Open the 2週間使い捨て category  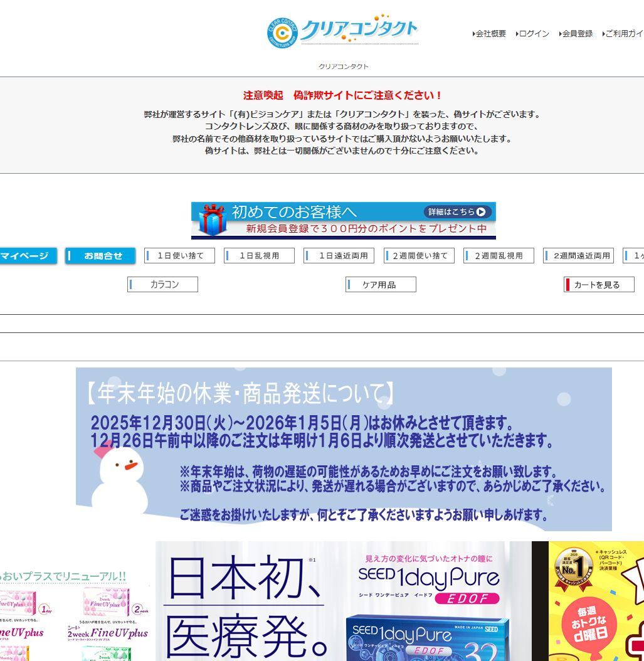point(419,256)
